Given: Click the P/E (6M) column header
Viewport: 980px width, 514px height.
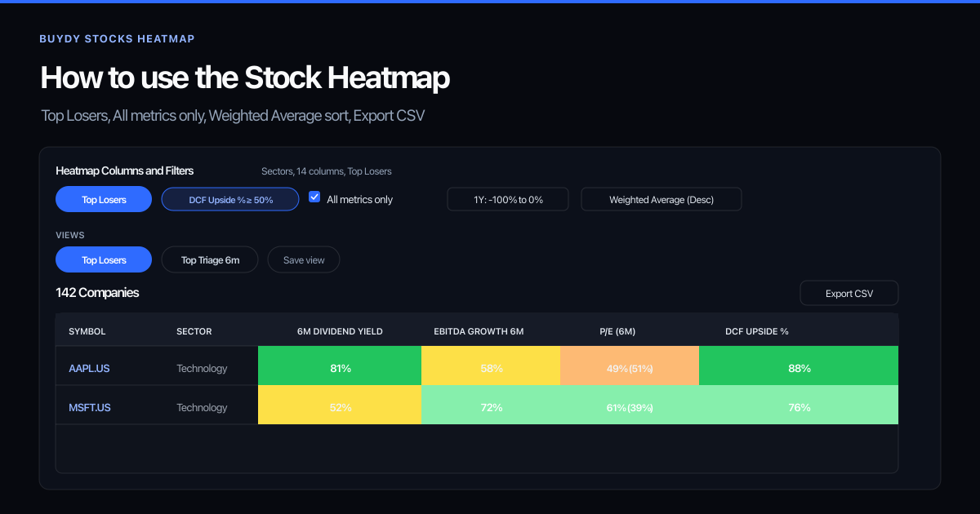Looking at the screenshot, I should [617, 331].
